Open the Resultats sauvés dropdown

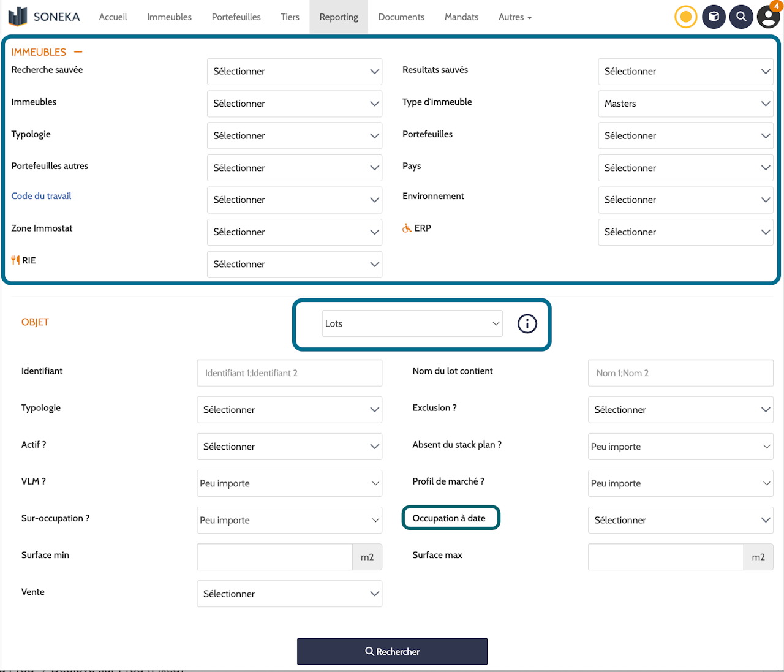[x=685, y=72]
